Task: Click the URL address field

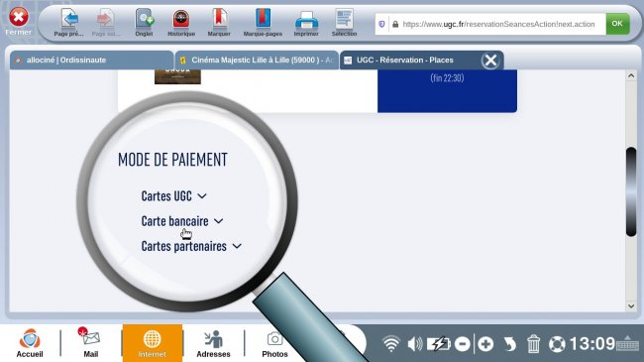Action: (x=498, y=24)
